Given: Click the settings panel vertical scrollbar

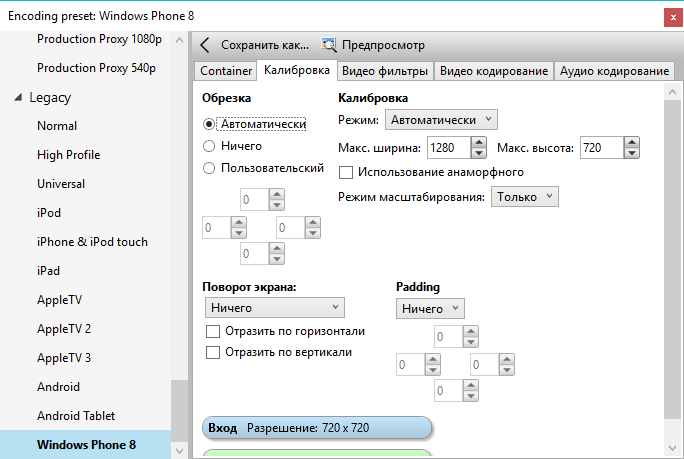Looking at the screenshot, I should pos(672,259).
